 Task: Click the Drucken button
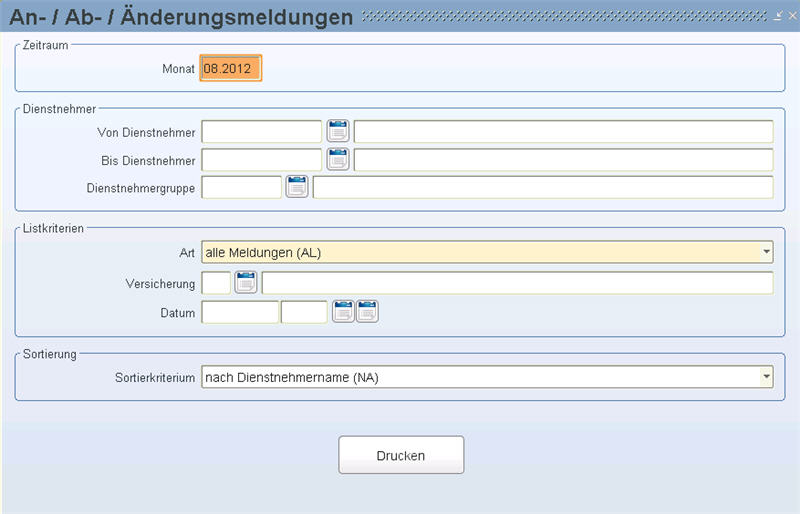401,455
